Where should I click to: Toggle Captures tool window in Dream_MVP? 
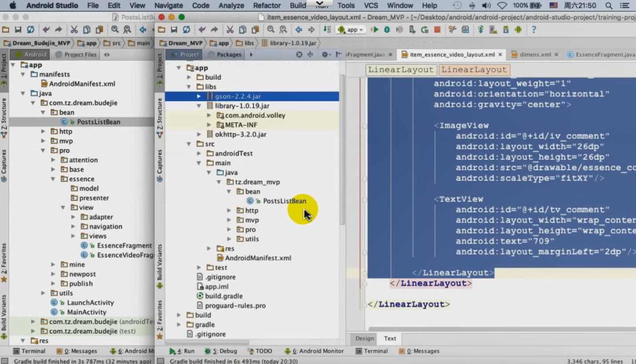pos(159,165)
